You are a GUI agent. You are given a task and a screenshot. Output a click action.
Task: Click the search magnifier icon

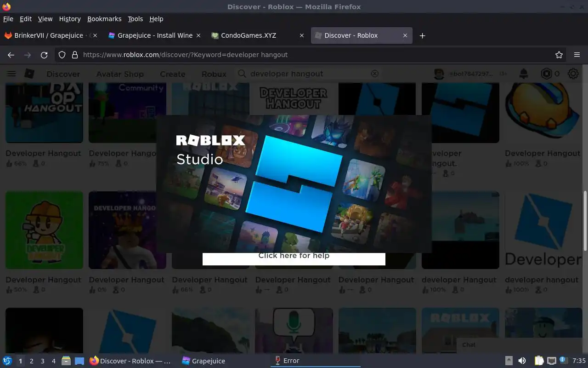pos(242,74)
